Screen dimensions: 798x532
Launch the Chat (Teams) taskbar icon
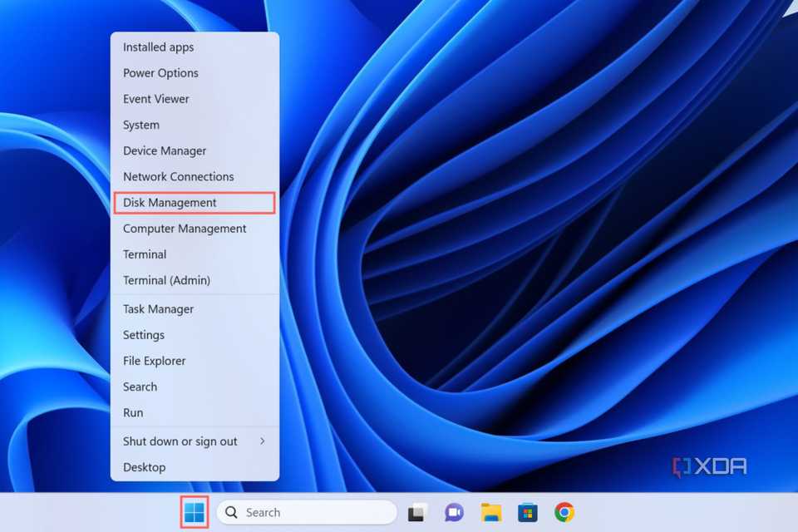coord(454,512)
